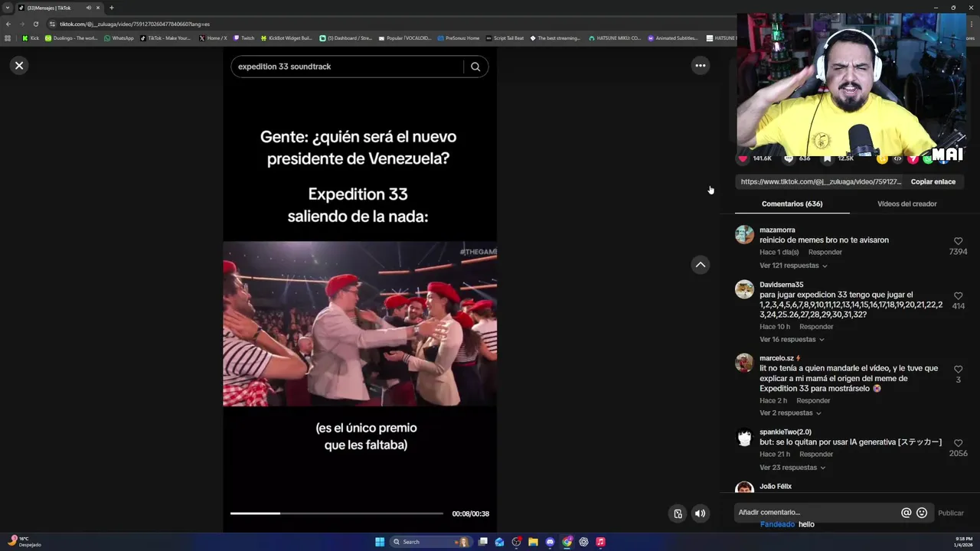980x551 pixels.
Task: Open the WhatsApp bookmark
Action: pos(118,37)
